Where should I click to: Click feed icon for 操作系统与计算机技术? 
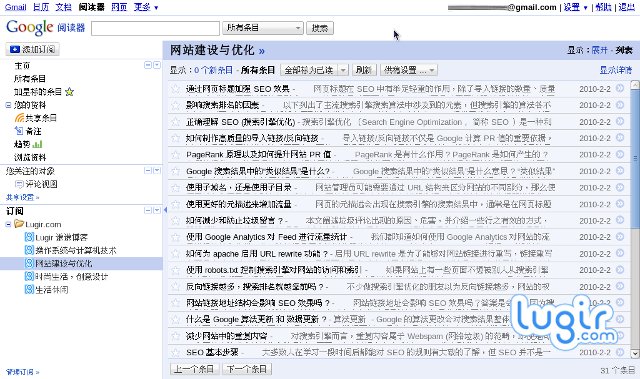29,250
